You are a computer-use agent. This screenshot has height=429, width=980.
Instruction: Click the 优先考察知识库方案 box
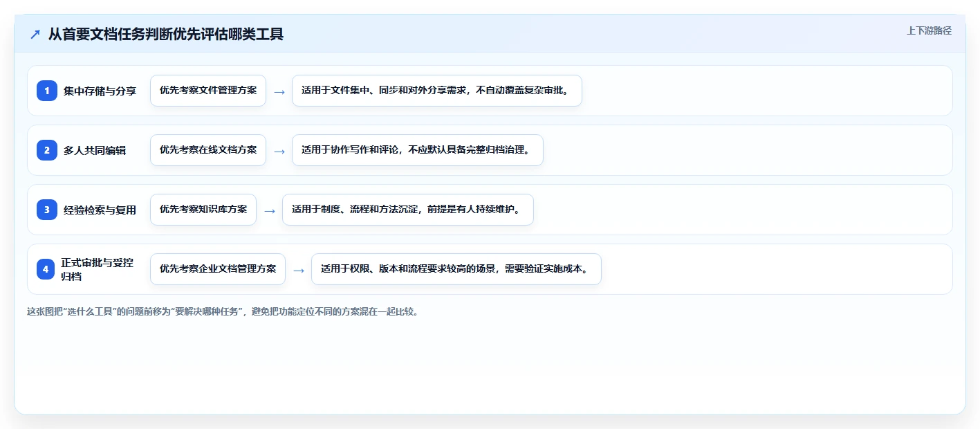[203, 210]
